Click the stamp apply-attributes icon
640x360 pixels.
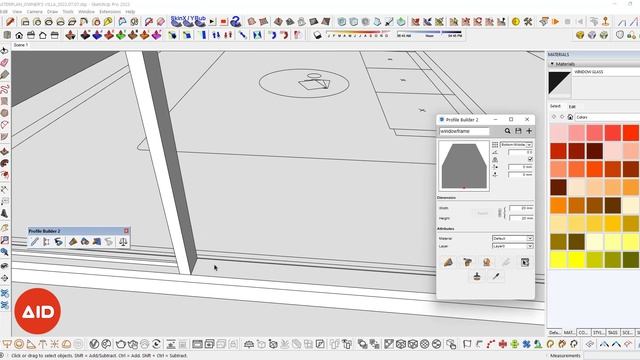tap(477, 277)
